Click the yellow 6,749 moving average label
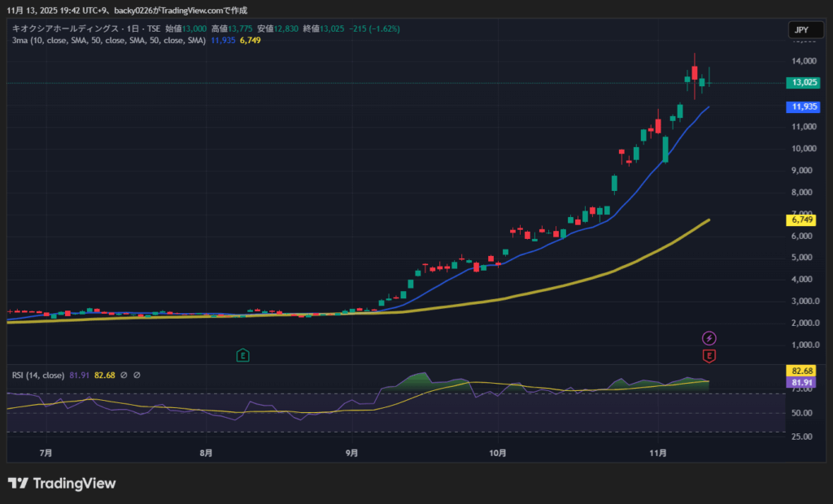Viewport: 833px width, 504px height. coord(804,219)
